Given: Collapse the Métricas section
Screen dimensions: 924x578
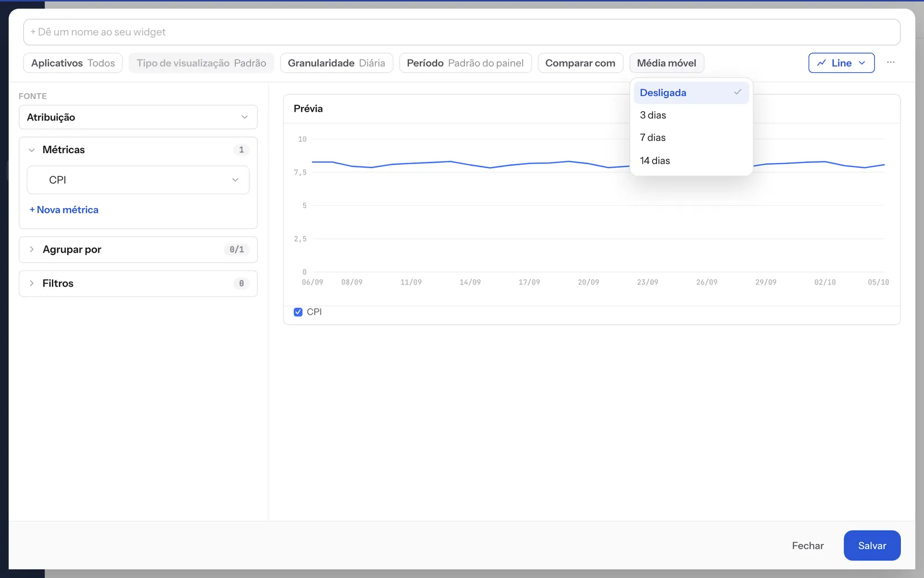Looking at the screenshot, I should pyautogui.click(x=32, y=150).
